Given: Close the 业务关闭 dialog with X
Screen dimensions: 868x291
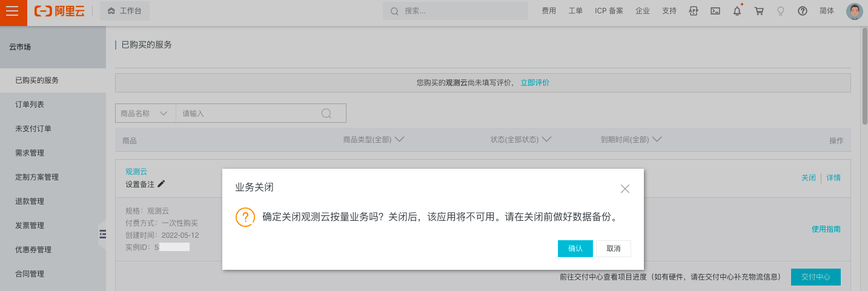Looking at the screenshot, I should pos(625,189).
